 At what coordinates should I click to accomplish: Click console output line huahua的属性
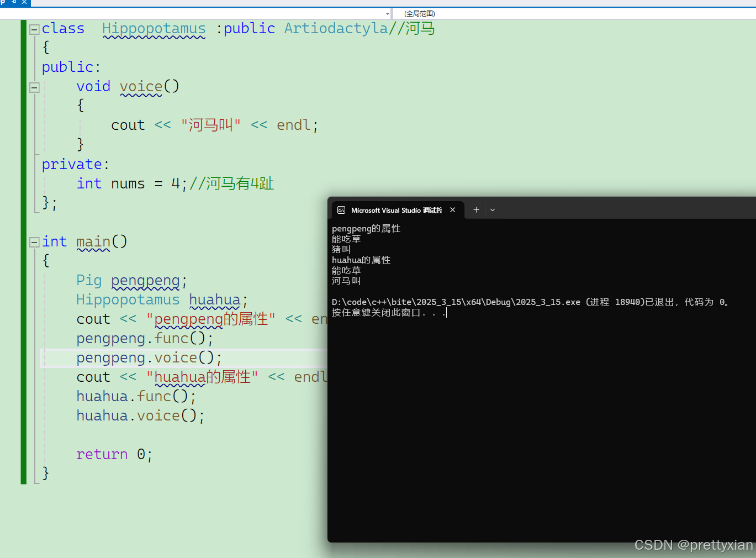[361, 260]
